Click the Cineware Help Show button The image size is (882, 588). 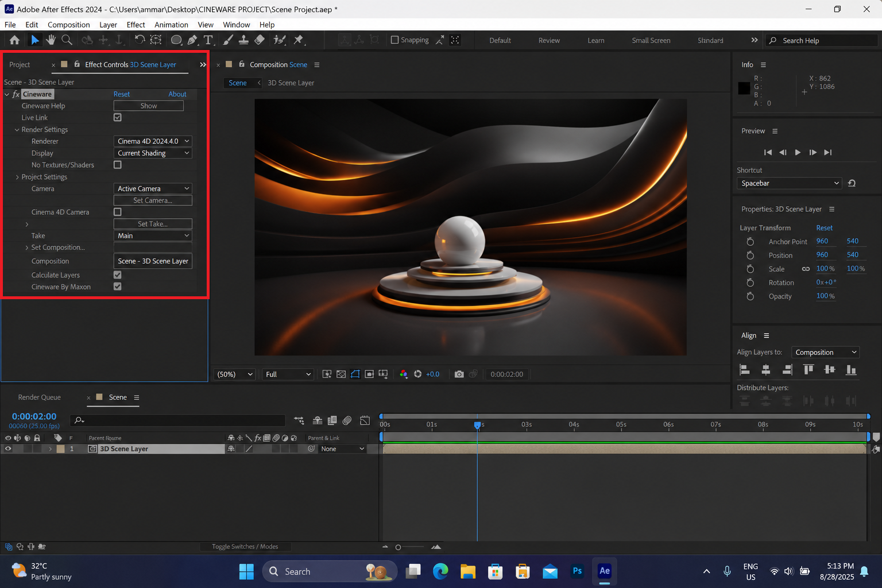pyautogui.click(x=149, y=106)
